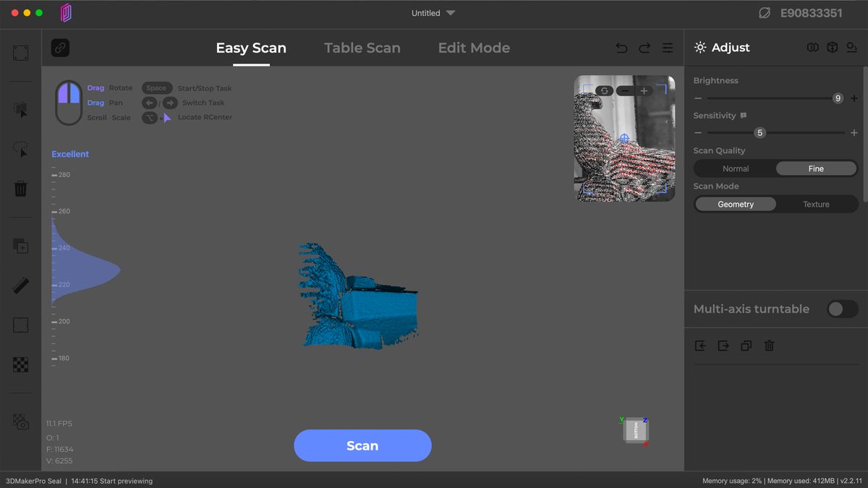The image size is (868, 488).
Task: Switch Scan Quality to Normal
Action: 736,168
